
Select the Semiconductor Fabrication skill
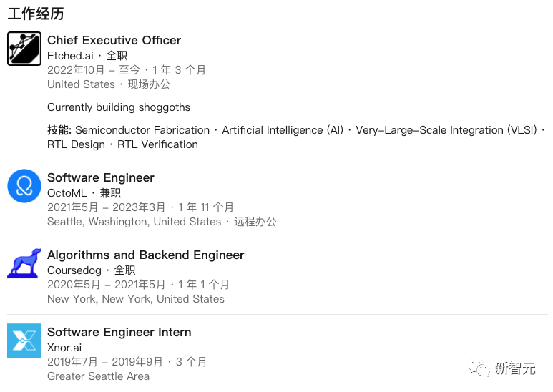click(142, 130)
